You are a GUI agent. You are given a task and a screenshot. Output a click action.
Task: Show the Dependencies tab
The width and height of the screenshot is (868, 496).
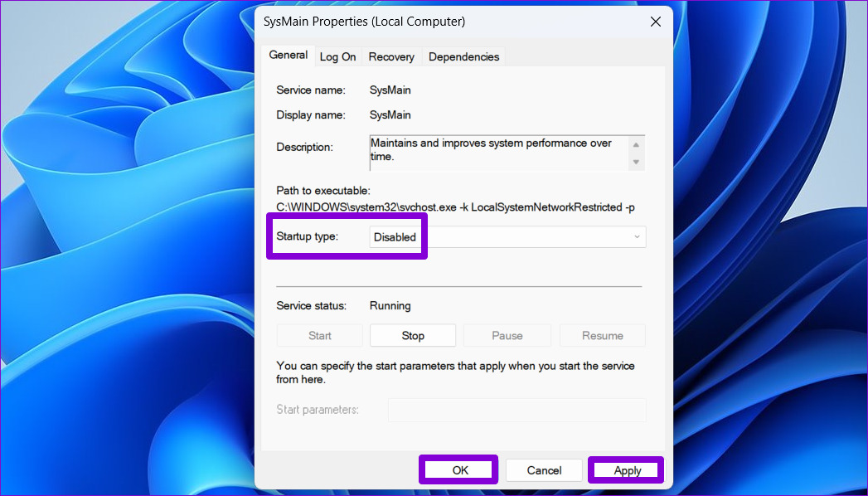click(463, 57)
